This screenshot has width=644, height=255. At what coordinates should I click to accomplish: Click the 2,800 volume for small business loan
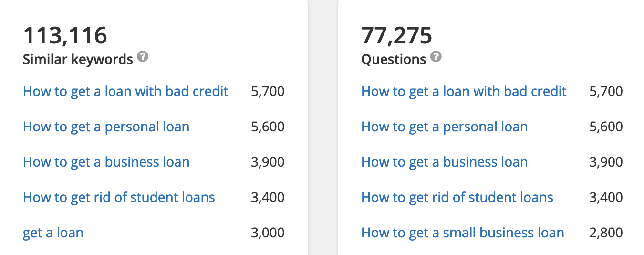click(x=606, y=233)
